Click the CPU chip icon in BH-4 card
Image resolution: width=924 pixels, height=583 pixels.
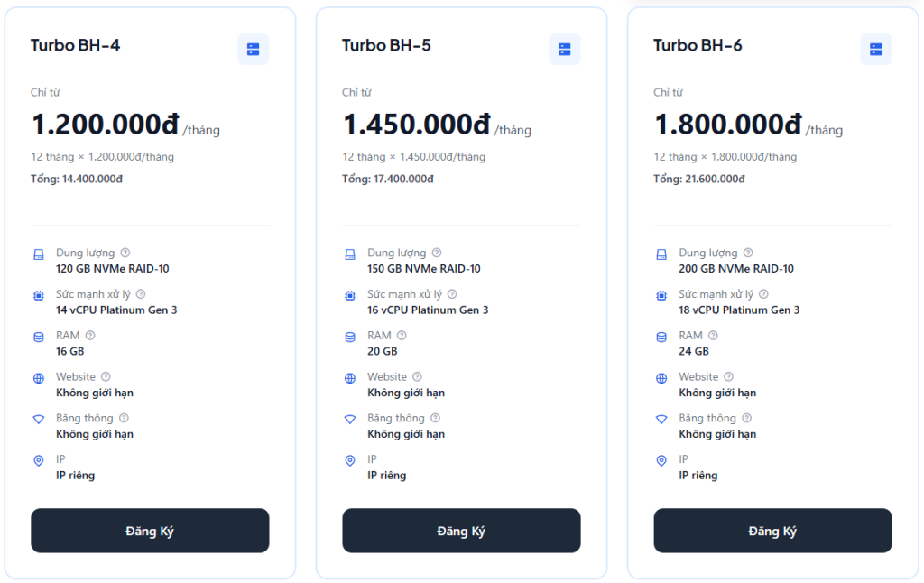tap(38, 295)
